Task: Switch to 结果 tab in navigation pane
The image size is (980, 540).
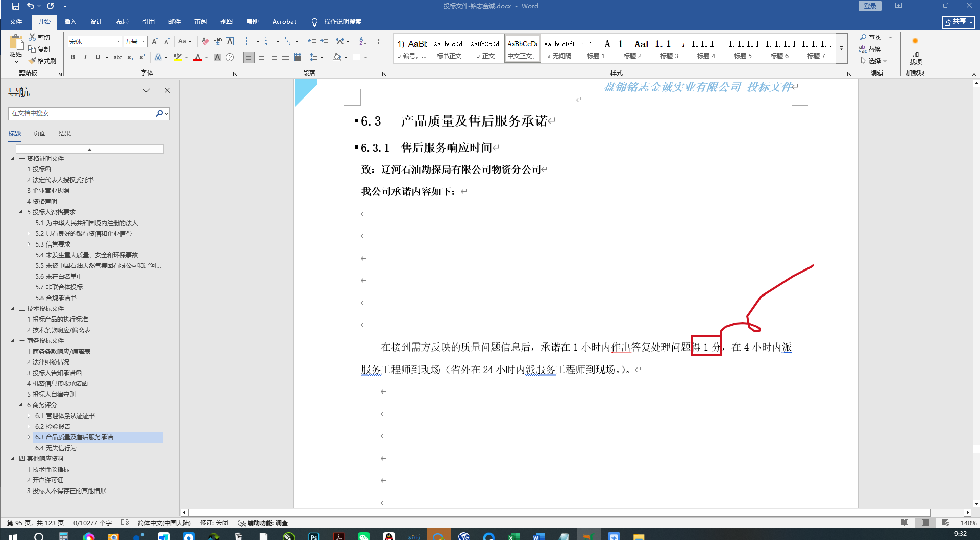Action: coord(64,134)
